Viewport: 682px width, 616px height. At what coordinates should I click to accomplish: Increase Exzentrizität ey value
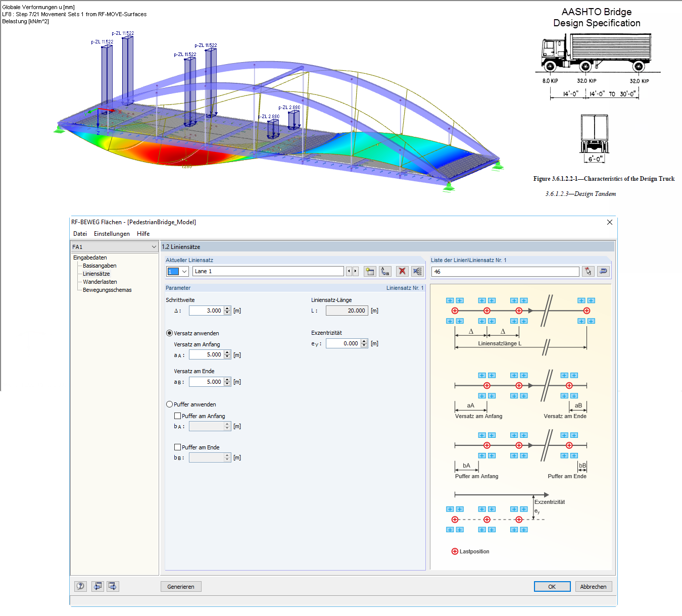364,341
